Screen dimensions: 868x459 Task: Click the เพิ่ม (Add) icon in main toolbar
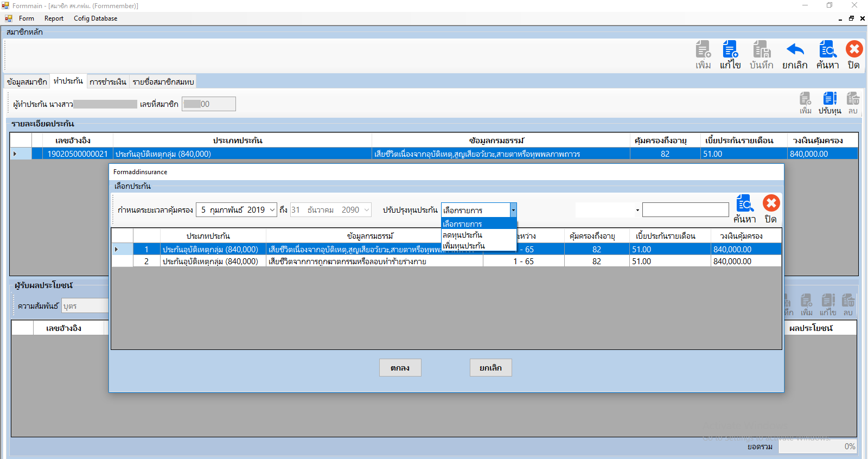tap(703, 50)
